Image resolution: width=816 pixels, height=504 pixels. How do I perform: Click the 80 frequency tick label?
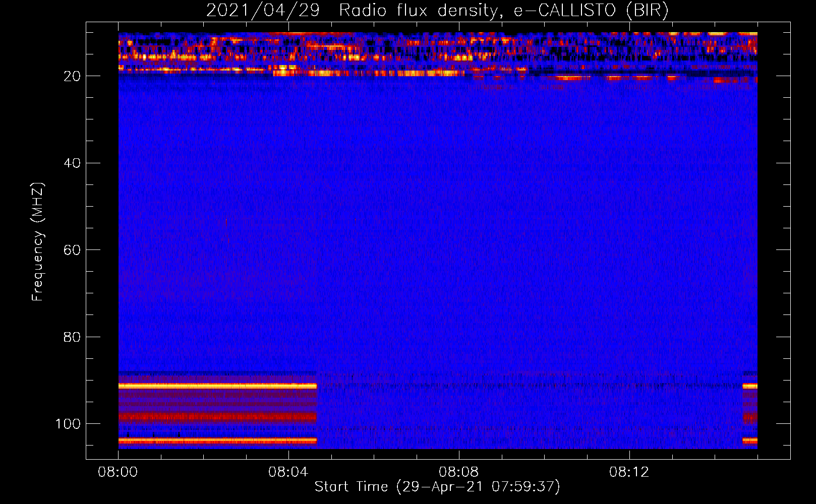pos(72,337)
